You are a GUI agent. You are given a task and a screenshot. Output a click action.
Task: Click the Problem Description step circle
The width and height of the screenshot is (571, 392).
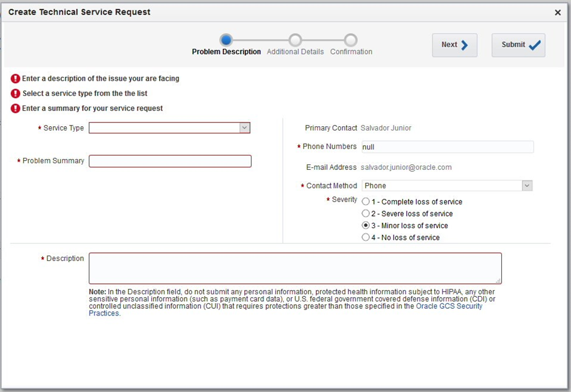tap(226, 40)
